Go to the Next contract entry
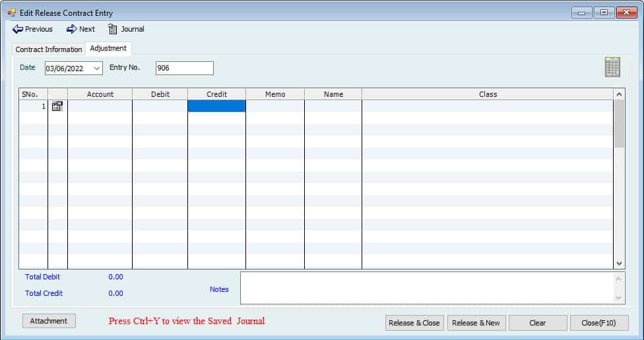 click(x=80, y=29)
